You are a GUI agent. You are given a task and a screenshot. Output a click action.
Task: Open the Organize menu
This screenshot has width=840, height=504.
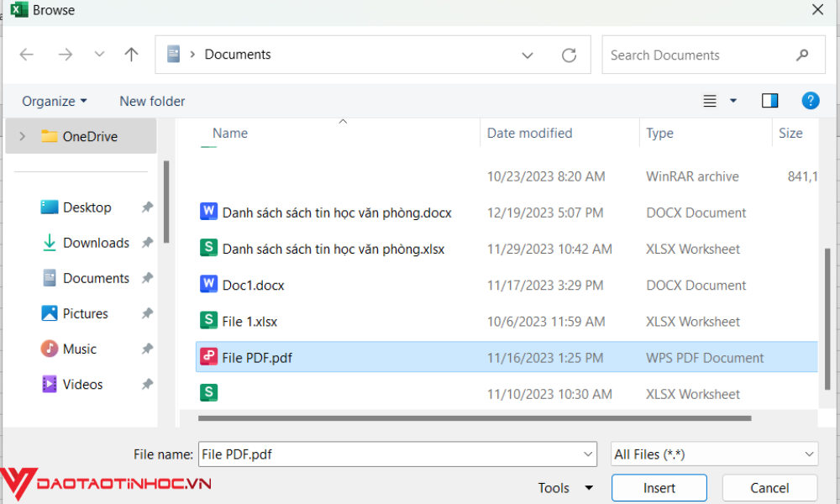(54, 101)
